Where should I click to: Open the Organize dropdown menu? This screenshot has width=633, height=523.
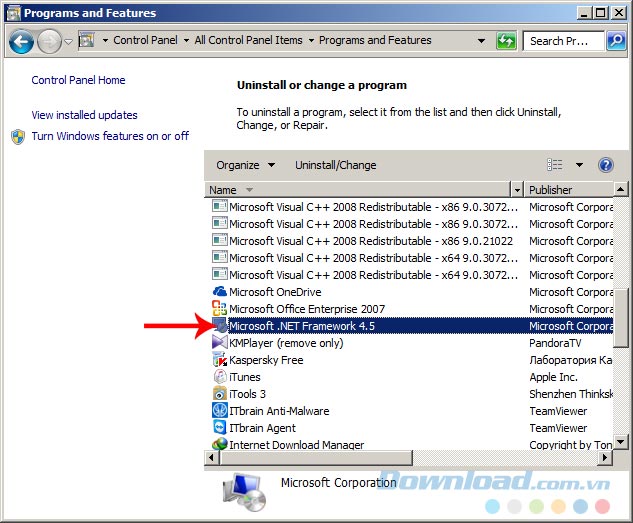click(x=245, y=165)
